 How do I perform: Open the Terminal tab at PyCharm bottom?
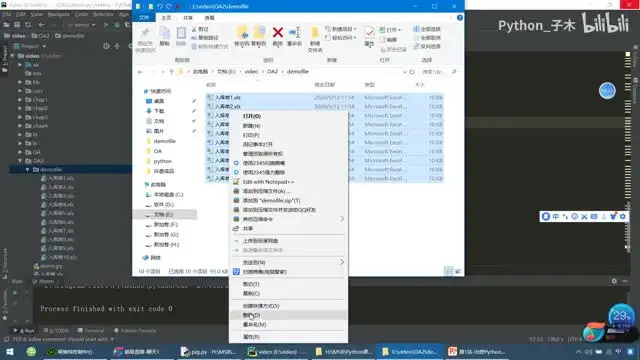[91, 330]
